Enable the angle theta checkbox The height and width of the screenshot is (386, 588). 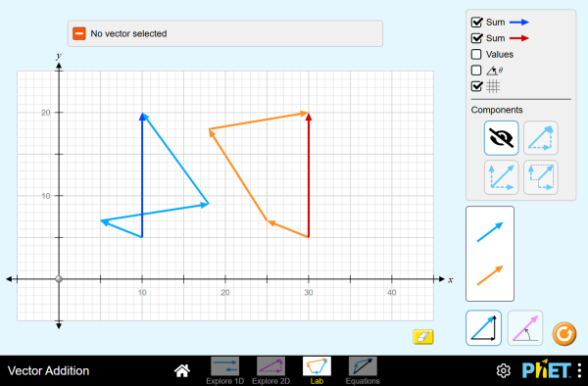476,71
